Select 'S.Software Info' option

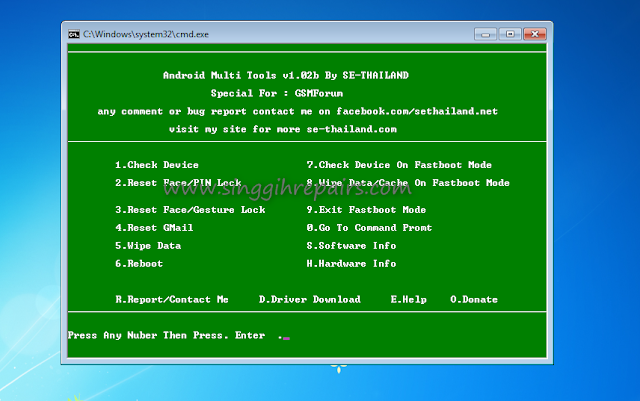[x=351, y=246]
